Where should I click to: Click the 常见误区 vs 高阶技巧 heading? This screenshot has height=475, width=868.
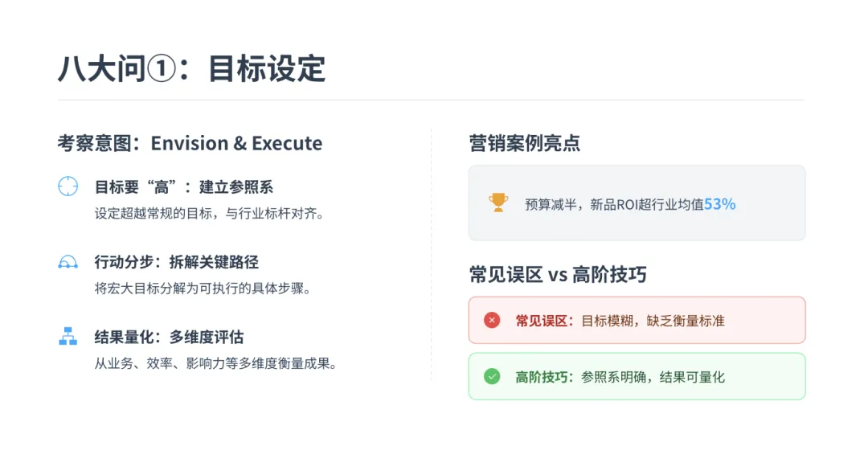coord(558,275)
